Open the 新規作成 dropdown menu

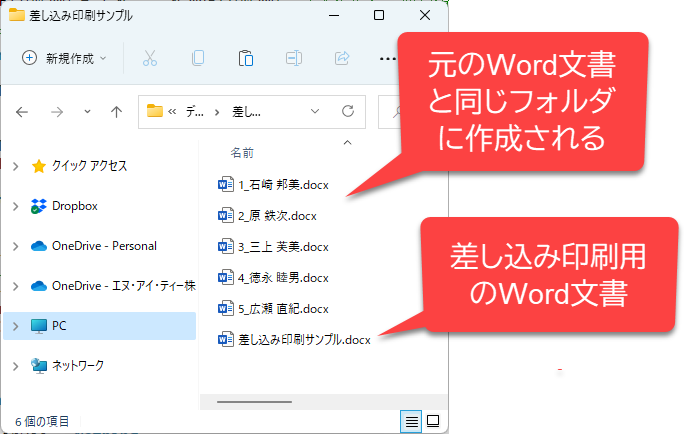pyautogui.click(x=64, y=58)
